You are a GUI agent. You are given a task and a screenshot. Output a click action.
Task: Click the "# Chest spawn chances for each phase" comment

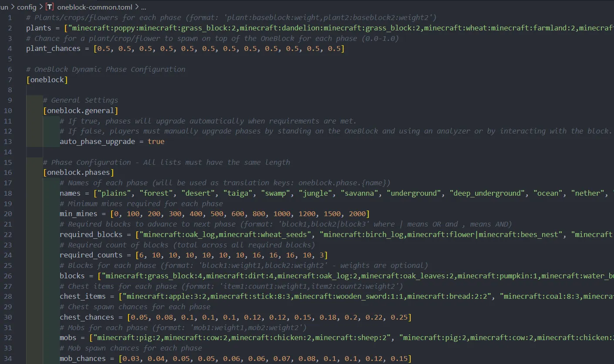click(135, 307)
